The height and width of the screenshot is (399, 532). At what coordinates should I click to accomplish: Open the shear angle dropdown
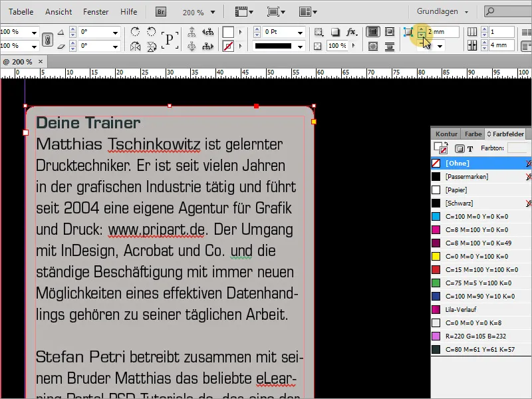pos(115,47)
